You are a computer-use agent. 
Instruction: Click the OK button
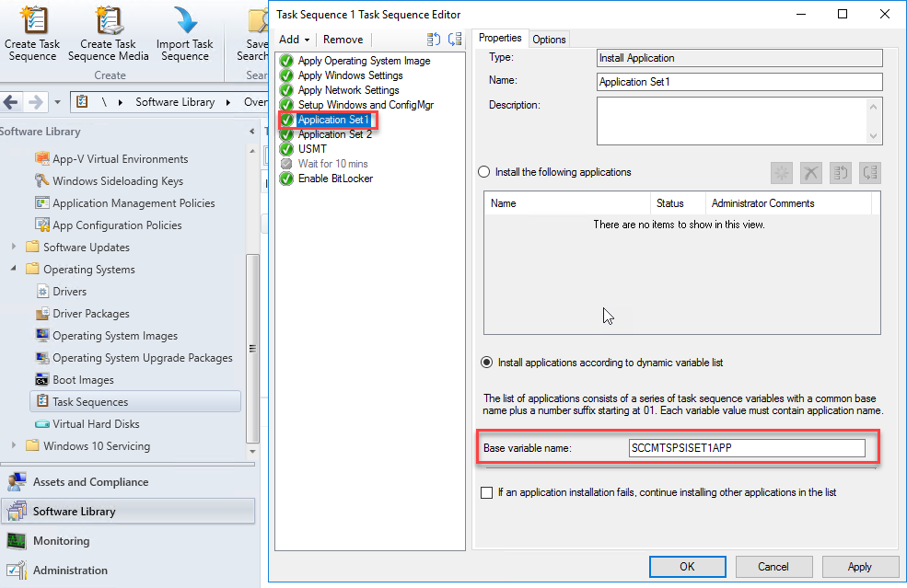[687, 567]
